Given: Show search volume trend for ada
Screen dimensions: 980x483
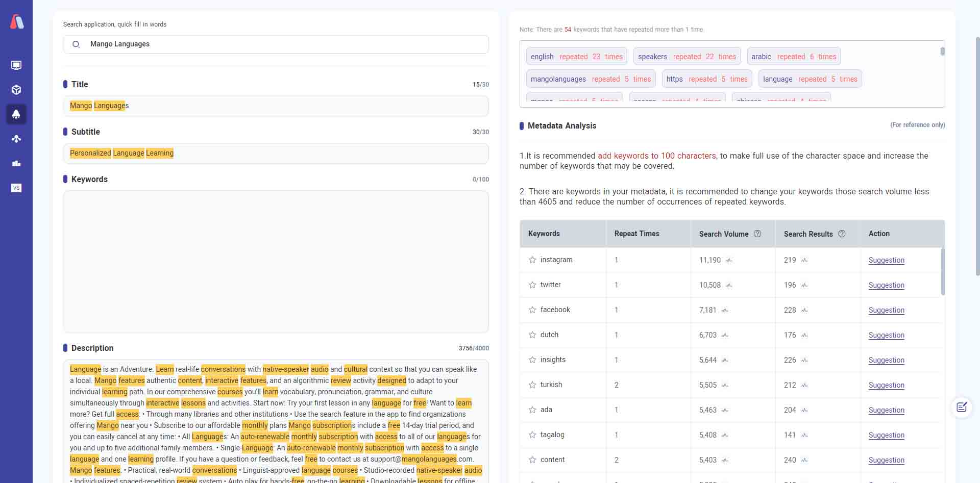Looking at the screenshot, I should pos(725,410).
